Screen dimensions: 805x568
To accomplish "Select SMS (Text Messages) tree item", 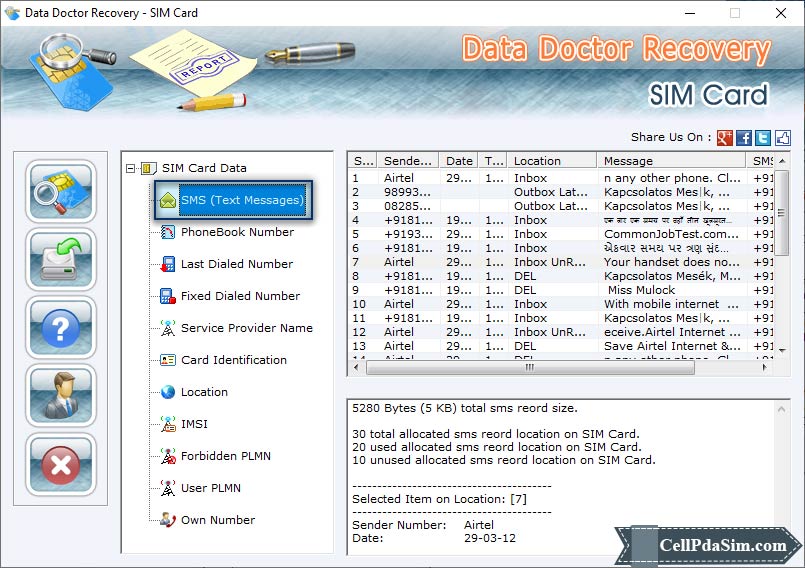I will (x=241, y=200).
